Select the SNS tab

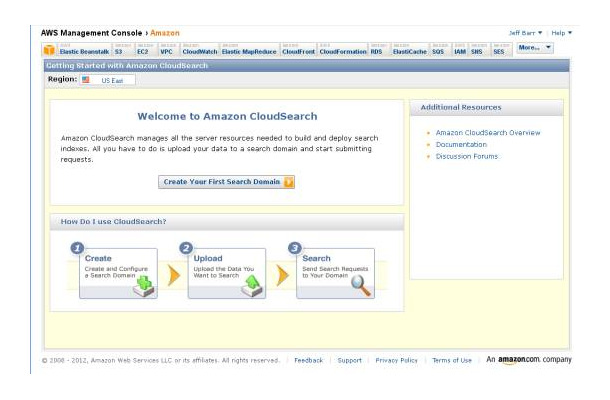pos(477,51)
